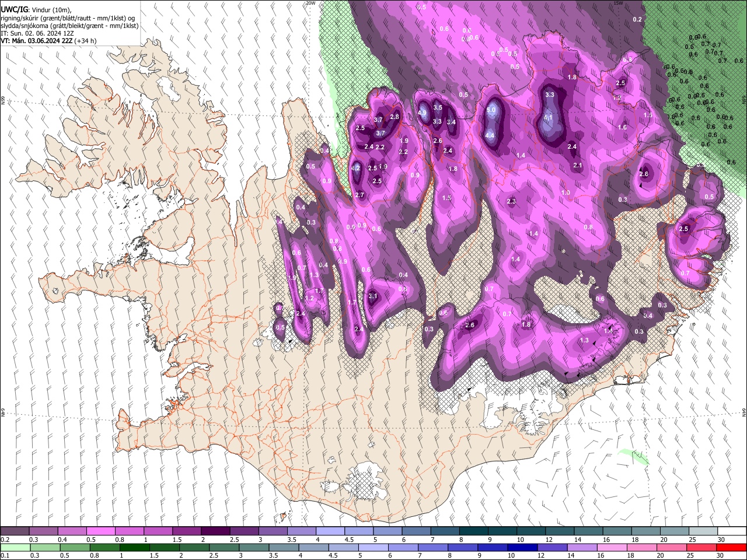Click the '5.0' snowfall maximum value
The height and width of the screenshot is (560, 747).
pyautogui.click(x=491, y=110)
